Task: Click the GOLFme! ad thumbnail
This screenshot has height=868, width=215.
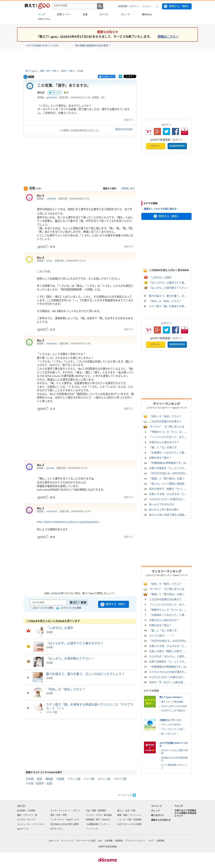Action: [x=150, y=725]
